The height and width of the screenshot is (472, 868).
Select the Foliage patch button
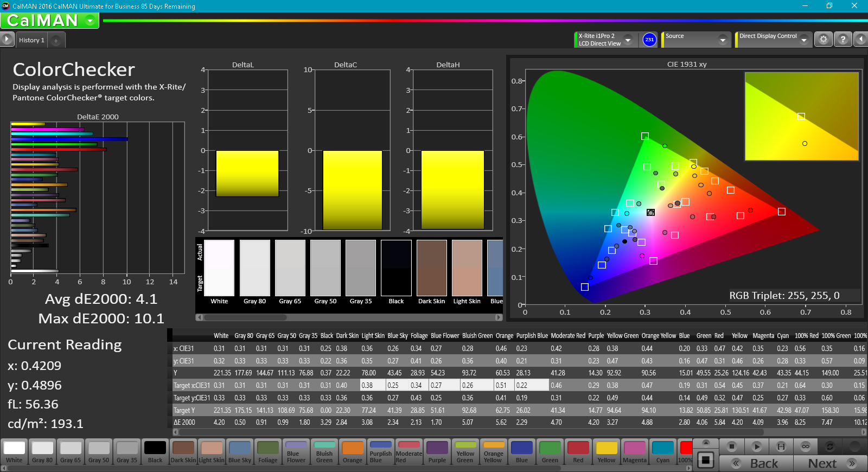coord(268,452)
